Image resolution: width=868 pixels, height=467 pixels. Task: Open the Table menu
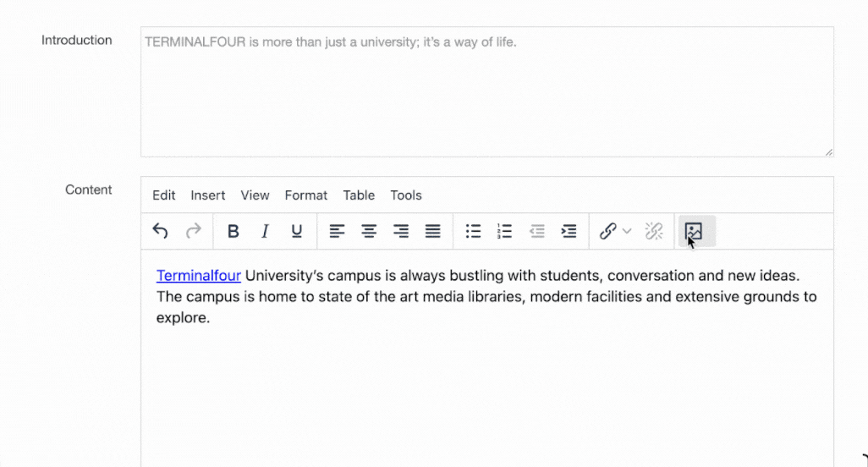[x=359, y=195]
